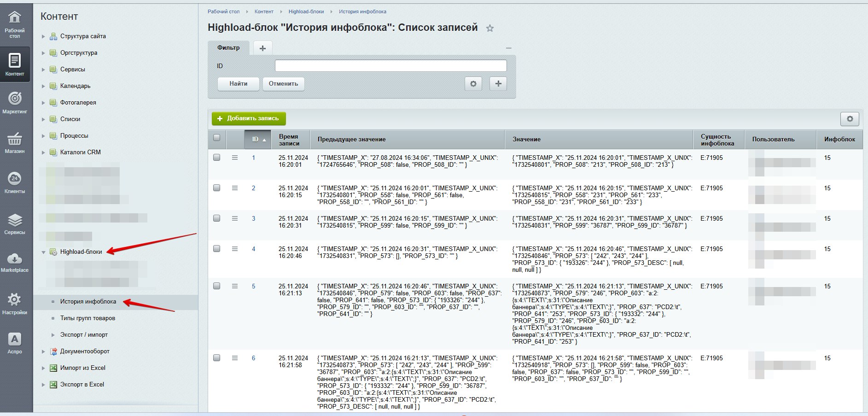
Task: Select the Фильтр tab
Action: pyautogui.click(x=228, y=48)
